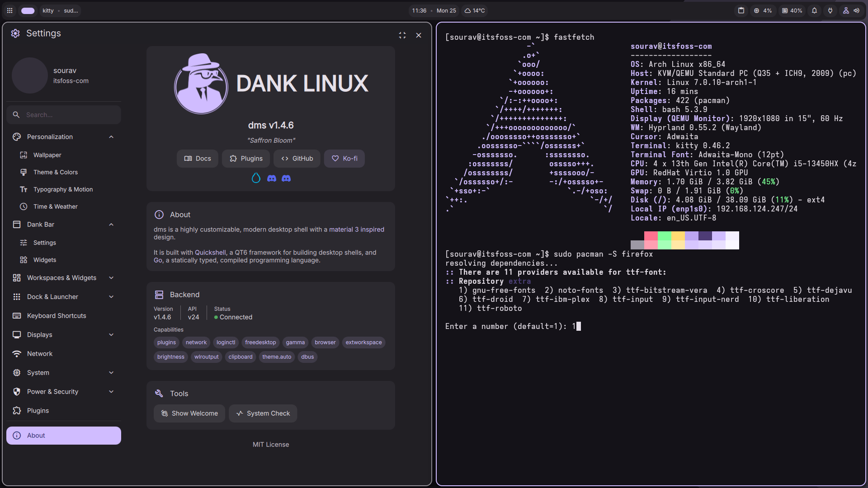Open the app launcher grid icon
This screenshot has width=868, height=488.
[9, 10]
